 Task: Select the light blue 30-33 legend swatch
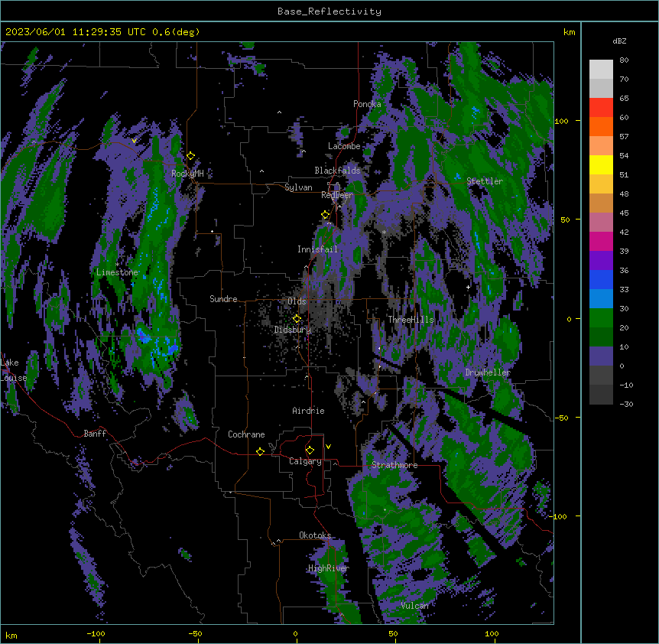click(x=601, y=298)
